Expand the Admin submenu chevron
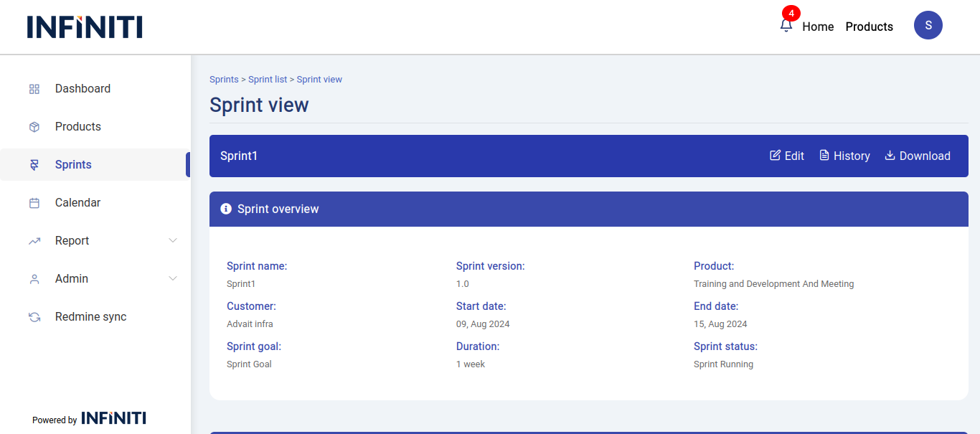Image resolution: width=980 pixels, height=434 pixels. coord(173,278)
